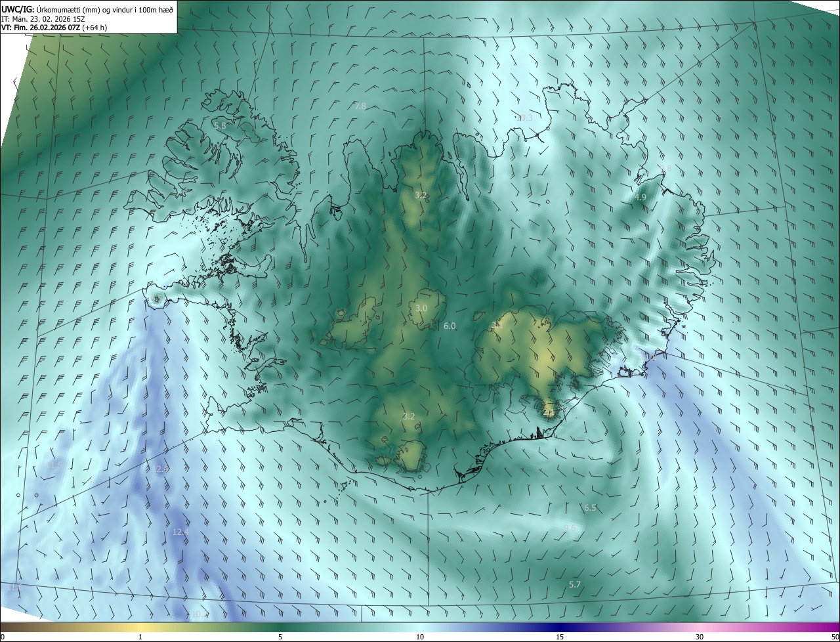Click the 'VT: Fim. 26.02.2026 07Z (+64 h)' line
The image size is (840, 642).
tap(54, 28)
